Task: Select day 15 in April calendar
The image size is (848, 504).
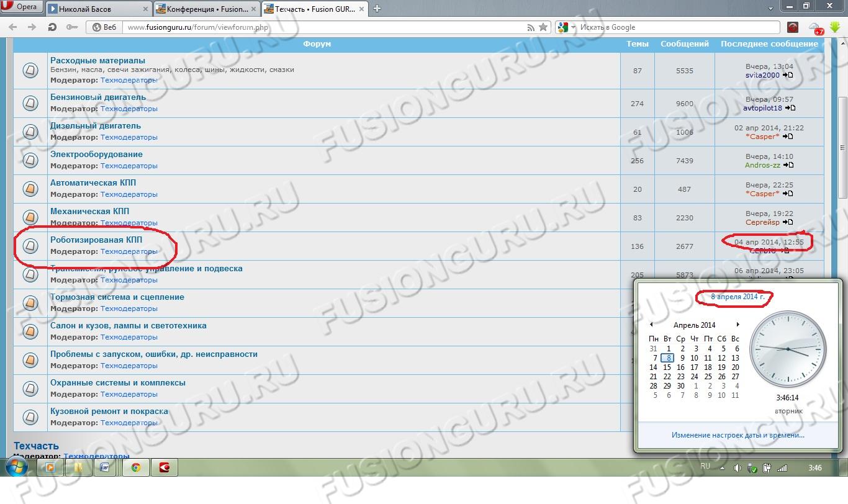Action: (x=667, y=367)
